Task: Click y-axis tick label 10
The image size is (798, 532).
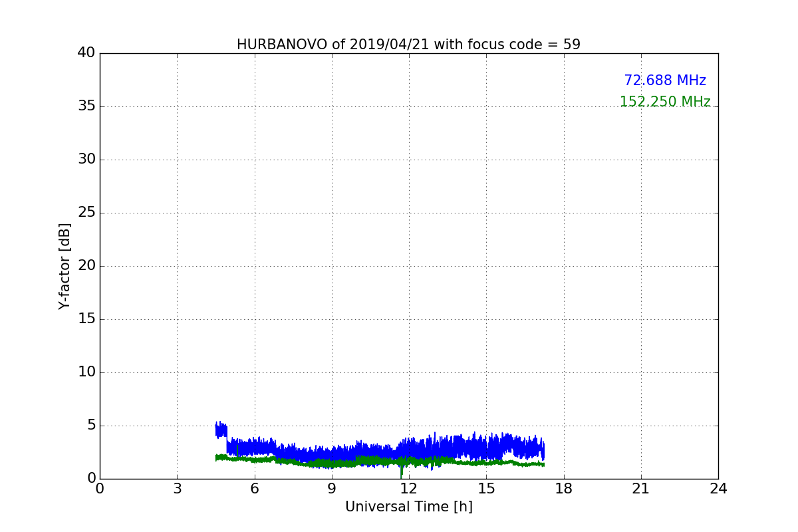Action: 86,372
